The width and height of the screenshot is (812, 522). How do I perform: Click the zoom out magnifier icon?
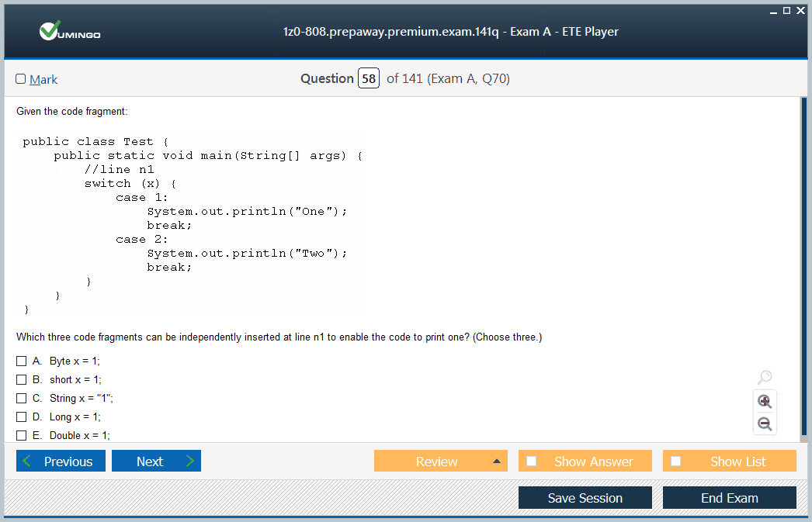(x=765, y=423)
